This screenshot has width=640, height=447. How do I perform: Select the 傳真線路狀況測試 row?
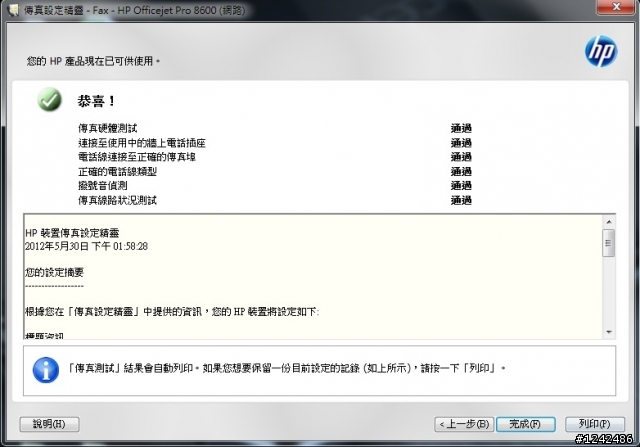pyautogui.click(x=117, y=200)
